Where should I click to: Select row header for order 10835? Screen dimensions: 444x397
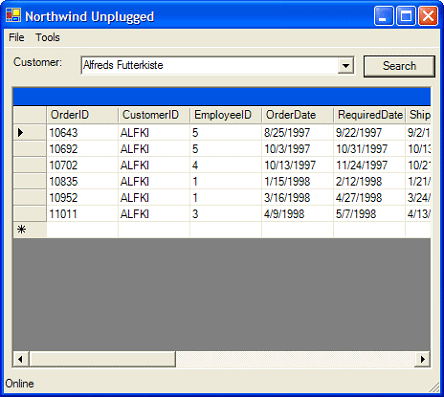[x=30, y=181]
